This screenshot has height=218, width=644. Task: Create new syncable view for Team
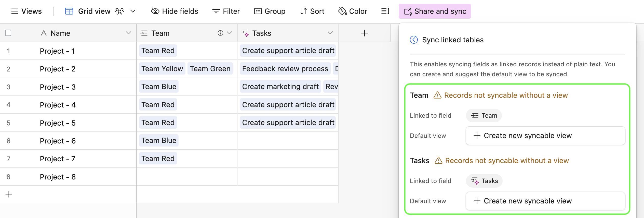click(545, 136)
